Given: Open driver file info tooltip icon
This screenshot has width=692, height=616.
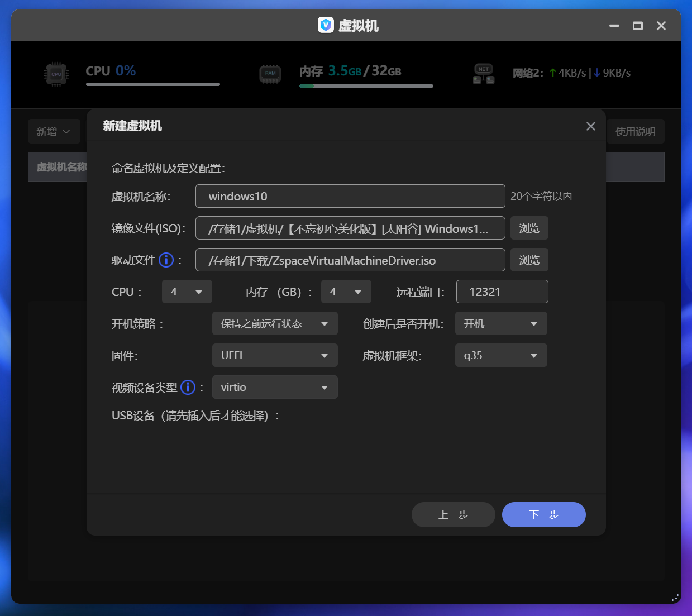Looking at the screenshot, I should tap(166, 260).
